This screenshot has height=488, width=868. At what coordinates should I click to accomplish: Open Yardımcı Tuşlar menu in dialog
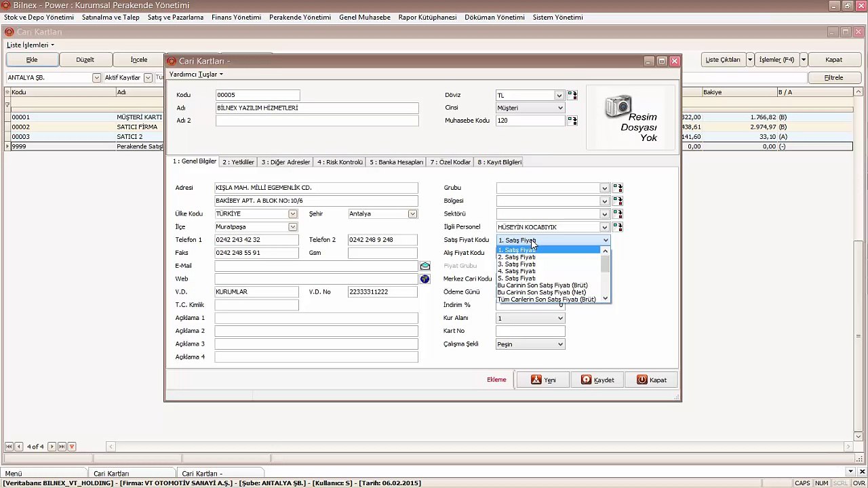(196, 74)
